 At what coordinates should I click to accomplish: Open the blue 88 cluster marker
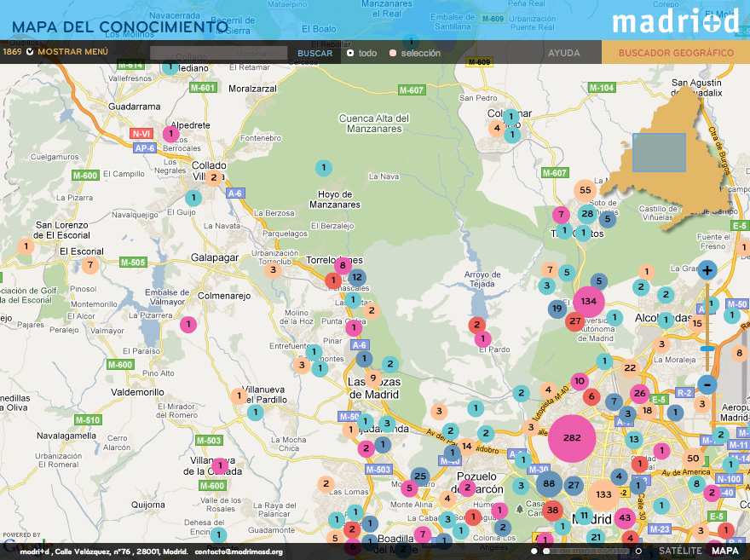point(549,483)
